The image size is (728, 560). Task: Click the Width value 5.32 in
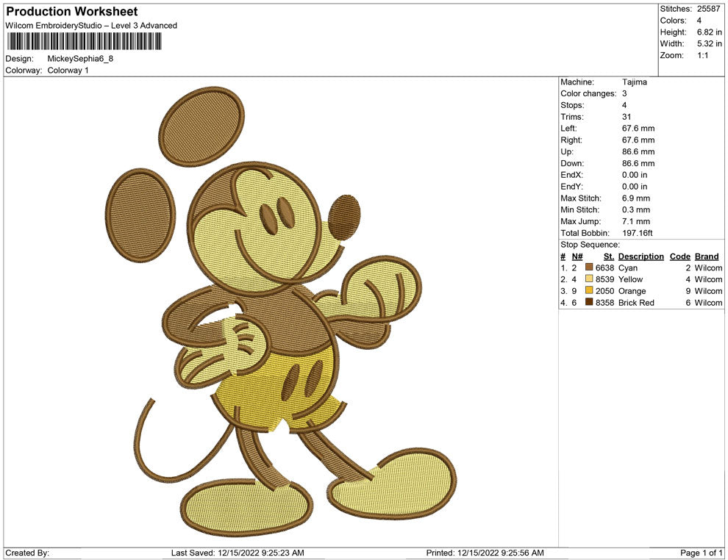pyautogui.click(x=709, y=43)
